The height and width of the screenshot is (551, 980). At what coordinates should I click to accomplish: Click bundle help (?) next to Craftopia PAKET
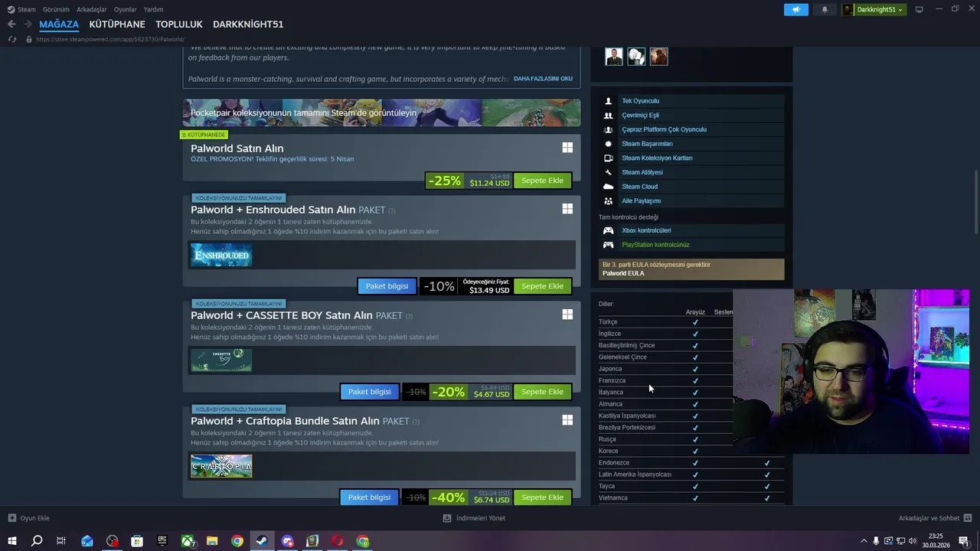click(x=416, y=422)
